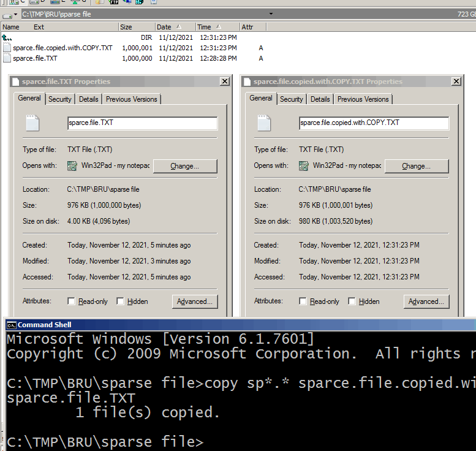Click Change button in copied.with.COPY Properties
The width and height of the screenshot is (476, 451).
[x=417, y=166]
